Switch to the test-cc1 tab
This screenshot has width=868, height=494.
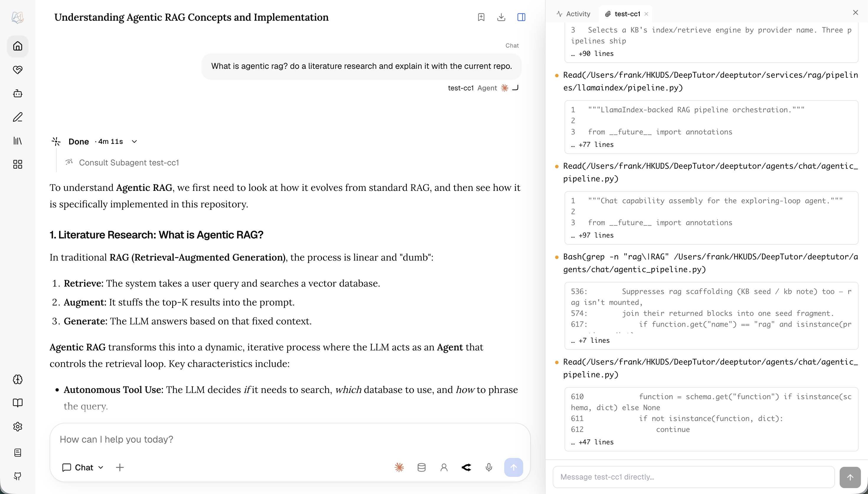coord(623,14)
